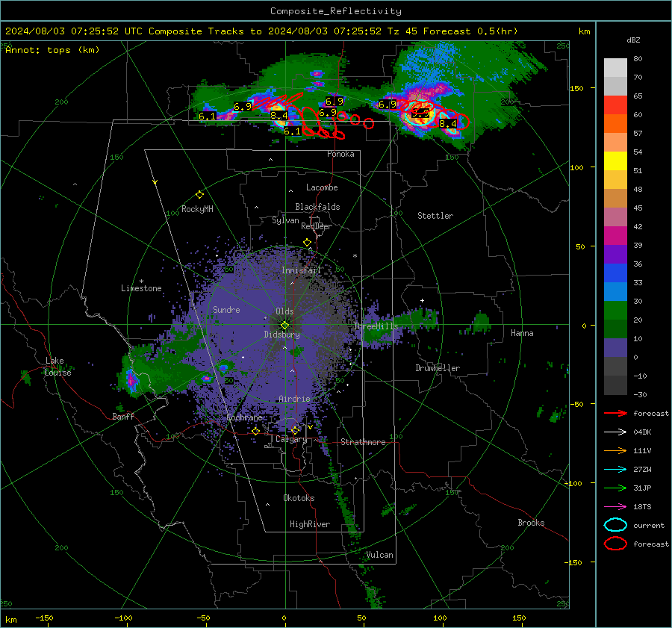Click the Innisfail label
This screenshot has width=672, height=628.
(x=301, y=270)
